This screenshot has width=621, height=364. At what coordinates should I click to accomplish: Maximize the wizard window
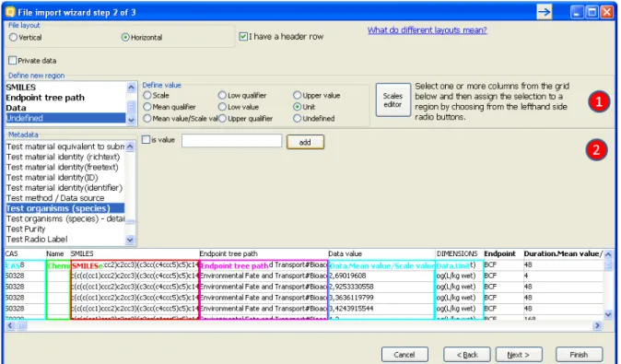(x=592, y=12)
